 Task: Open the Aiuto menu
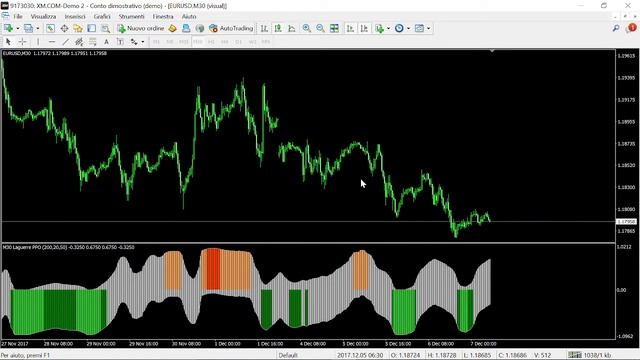(189, 16)
